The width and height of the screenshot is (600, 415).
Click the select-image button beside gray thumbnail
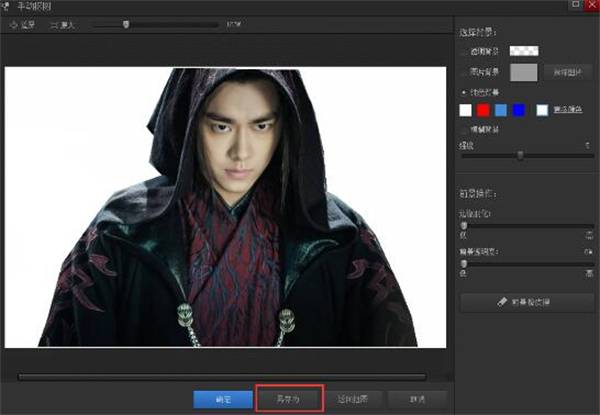[x=567, y=72]
